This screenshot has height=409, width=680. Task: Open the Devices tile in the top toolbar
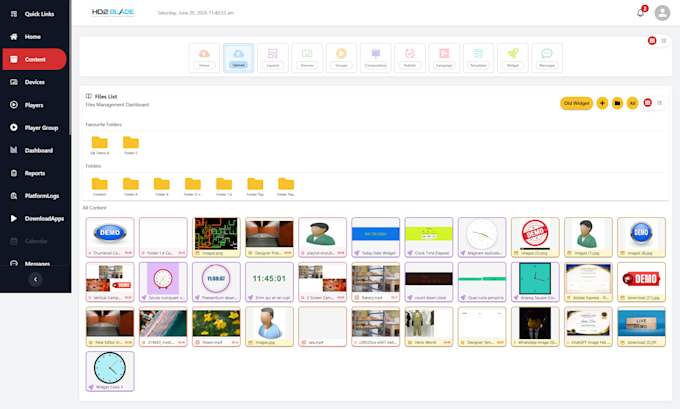(307, 58)
